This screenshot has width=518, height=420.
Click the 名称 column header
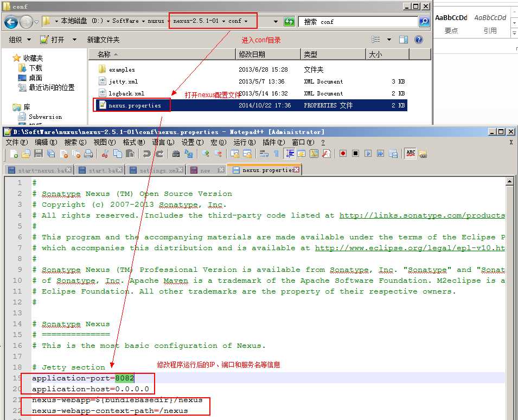pyautogui.click(x=162, y=54)
